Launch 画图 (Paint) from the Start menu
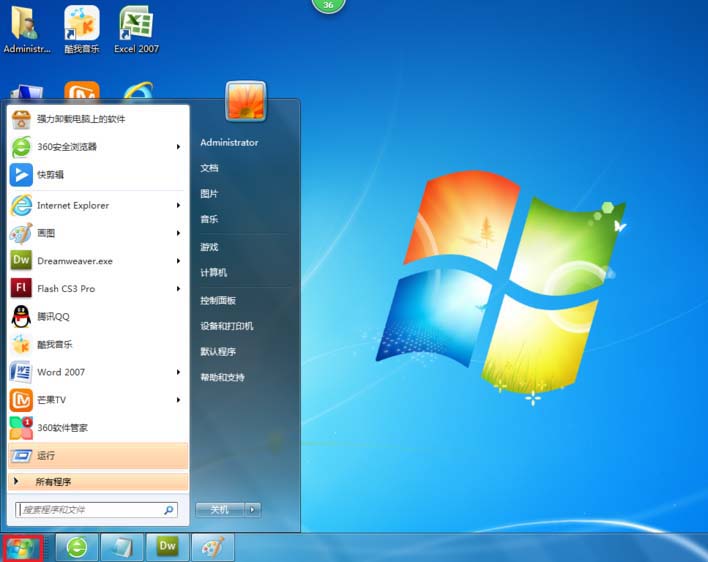The height and width of the screenshot is (562, 708). point(98,233)
